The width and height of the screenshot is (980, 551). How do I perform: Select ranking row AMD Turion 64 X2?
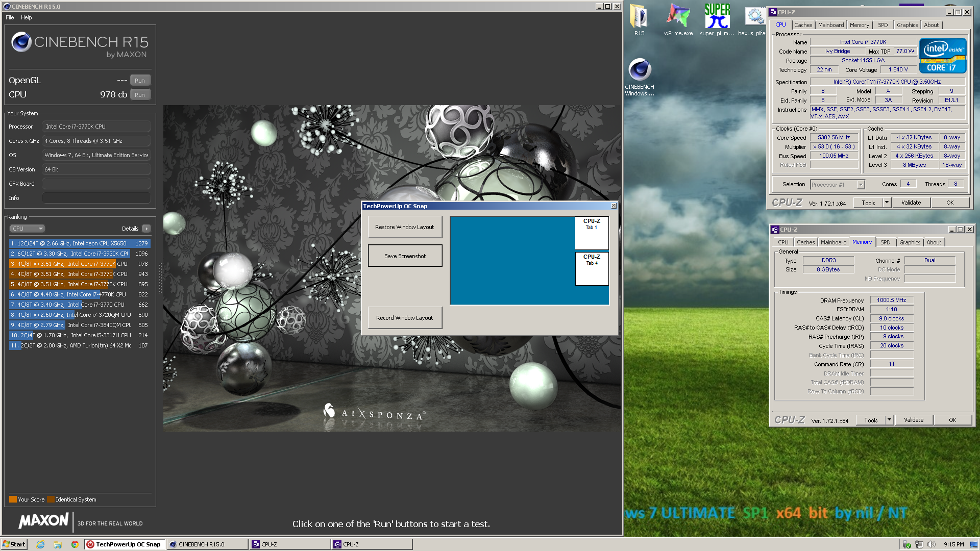pos(79,345)
